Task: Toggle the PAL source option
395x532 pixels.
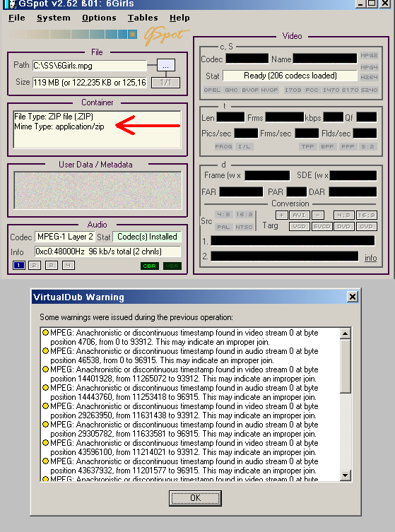Action: [x=223, y=227]
